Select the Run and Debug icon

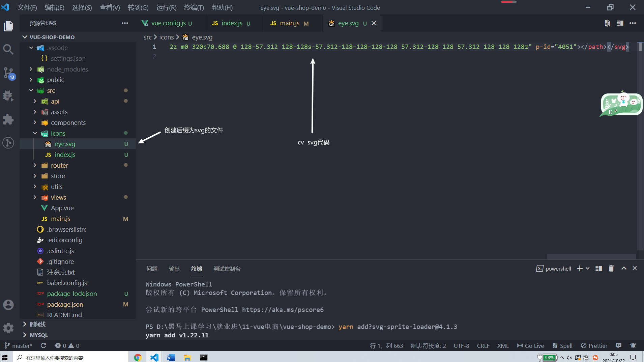tap(8, 96)
